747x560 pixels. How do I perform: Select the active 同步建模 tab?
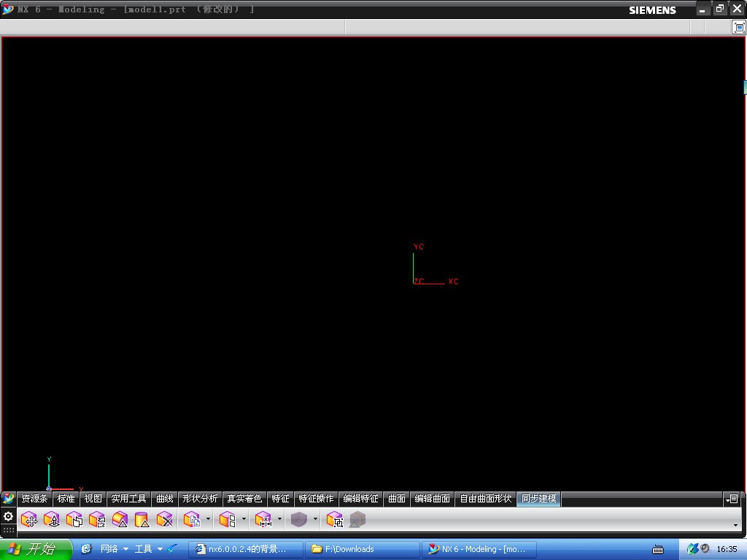(539, 499)
